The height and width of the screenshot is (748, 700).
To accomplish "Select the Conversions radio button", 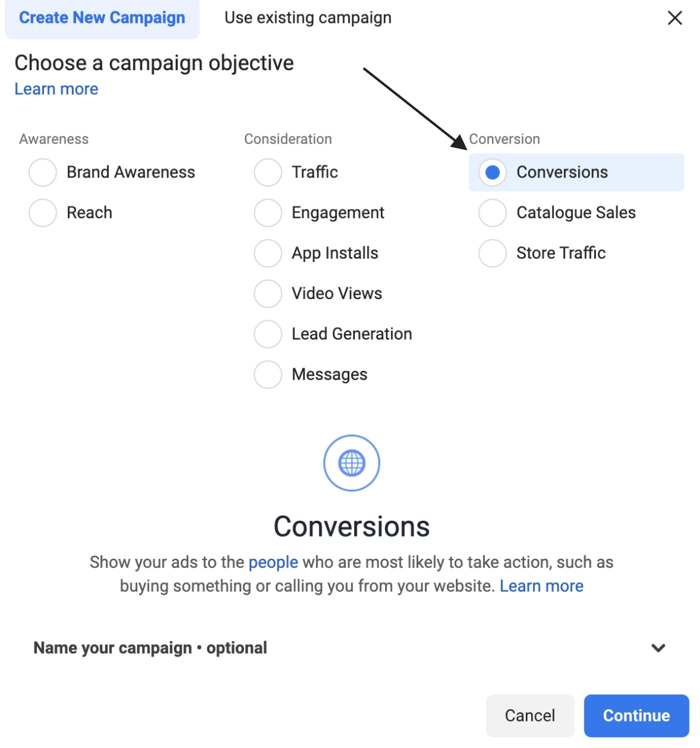I will tap(493, 172).
